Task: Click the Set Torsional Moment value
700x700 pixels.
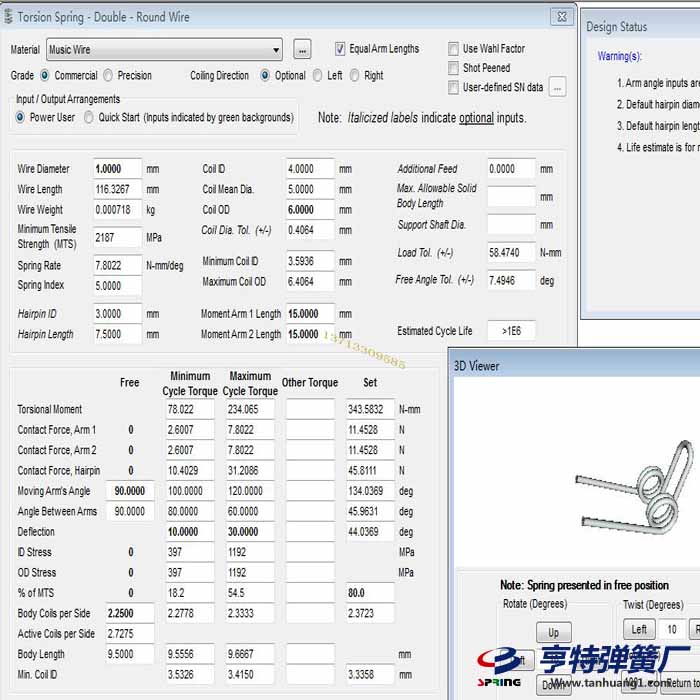Action: click(x=370, y=409)
